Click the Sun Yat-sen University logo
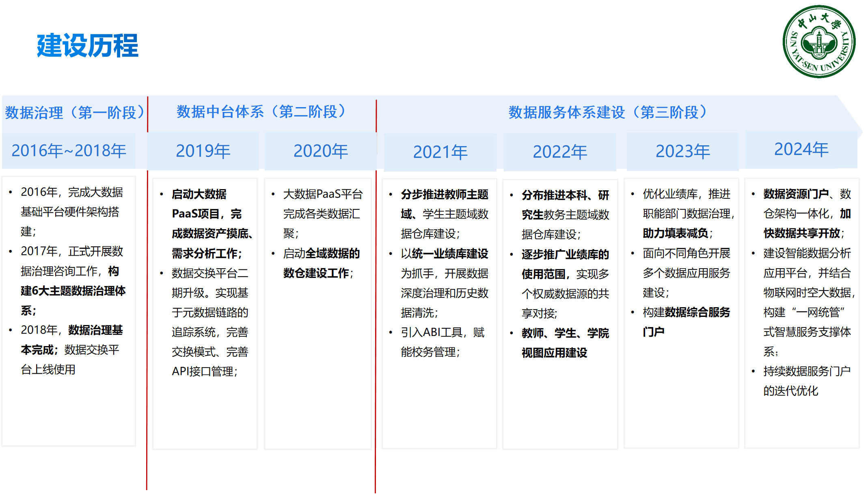 (818, 41)
